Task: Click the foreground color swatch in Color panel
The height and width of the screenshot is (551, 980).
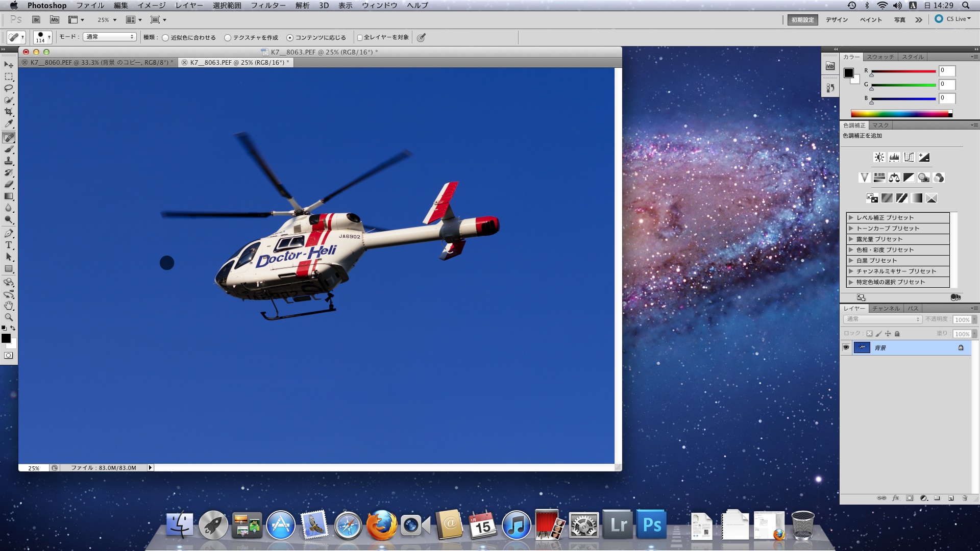Action: (x=849, y=73)
